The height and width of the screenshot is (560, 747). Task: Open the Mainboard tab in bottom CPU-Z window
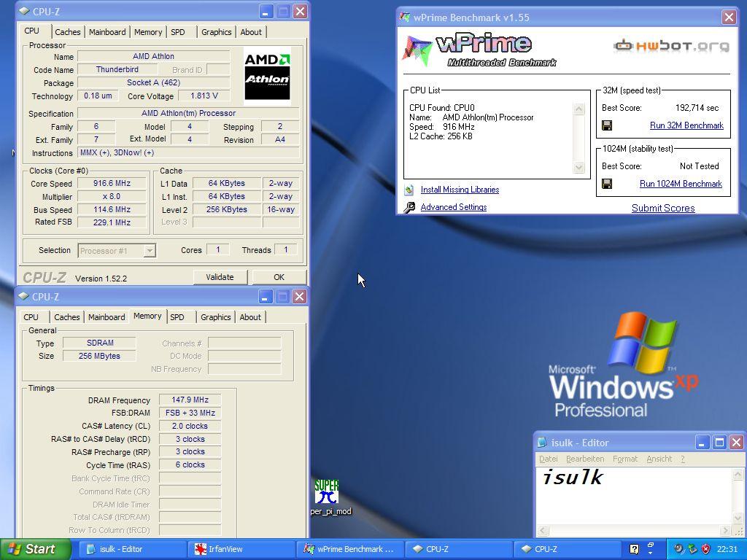point(107,317)
